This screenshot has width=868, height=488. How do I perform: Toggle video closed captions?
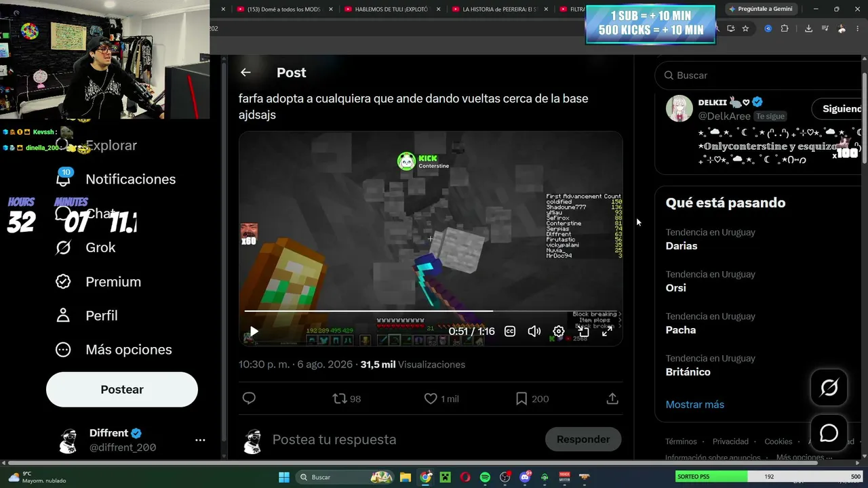click(510, 331)
